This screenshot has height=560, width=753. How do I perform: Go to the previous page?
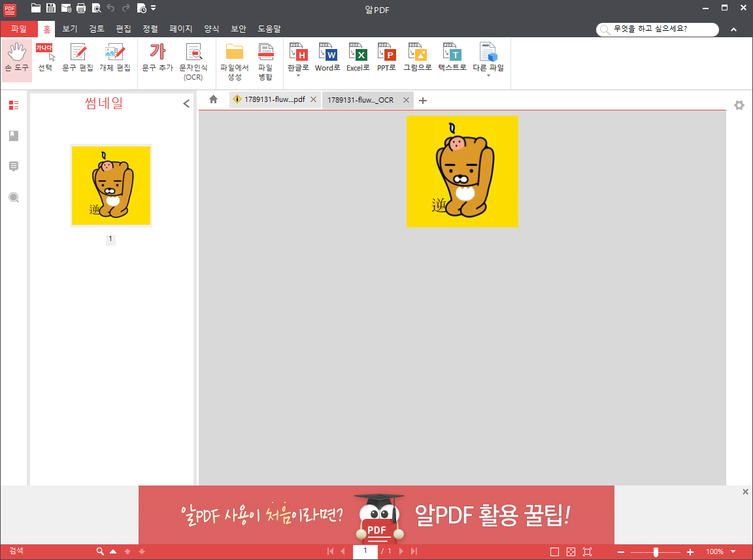[x=343, y=552]
